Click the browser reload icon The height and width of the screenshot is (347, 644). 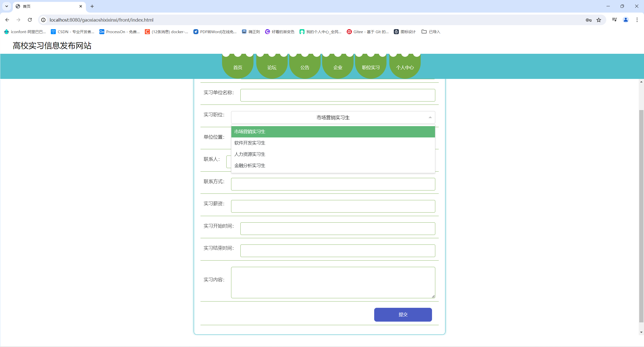pos(30,20)
